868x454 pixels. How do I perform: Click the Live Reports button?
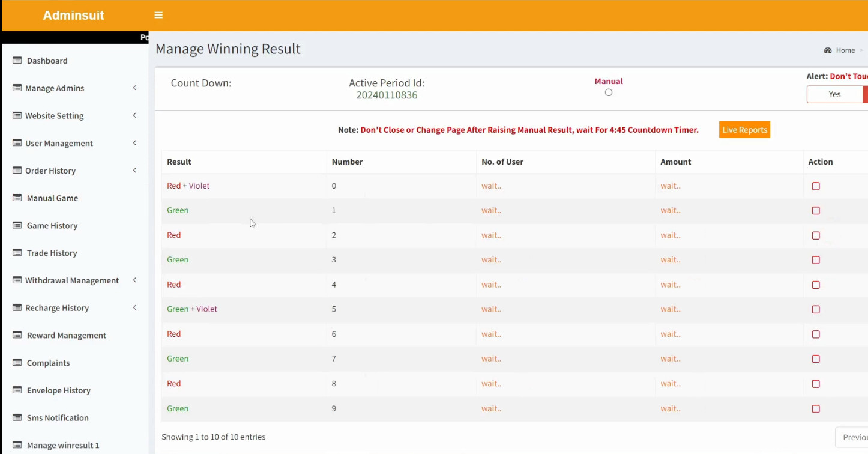[x=744, y=130]
